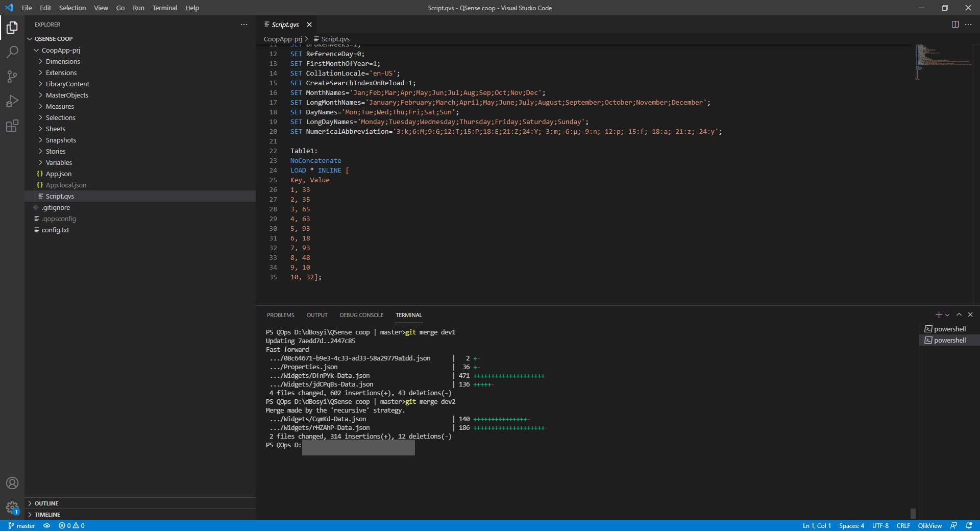This screenshot has height=531, width=980.
Task: Change the CRLF line ending setting
Action: (x=903, y=526)
